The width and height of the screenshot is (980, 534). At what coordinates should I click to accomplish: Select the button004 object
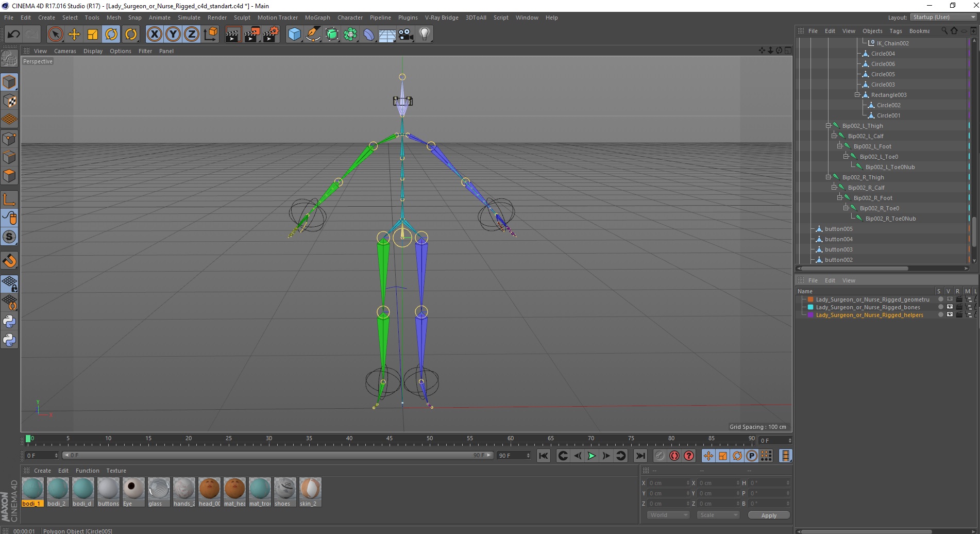[838, 239]
